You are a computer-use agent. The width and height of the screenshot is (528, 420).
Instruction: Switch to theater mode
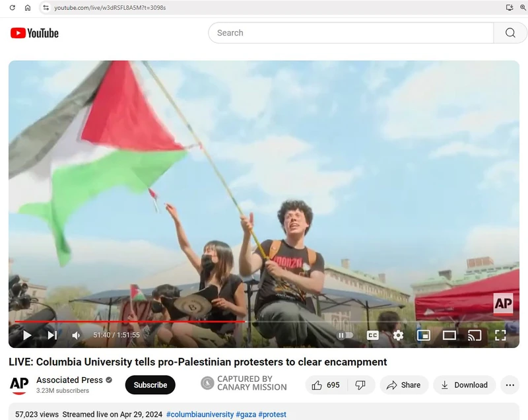pos(449,335)
